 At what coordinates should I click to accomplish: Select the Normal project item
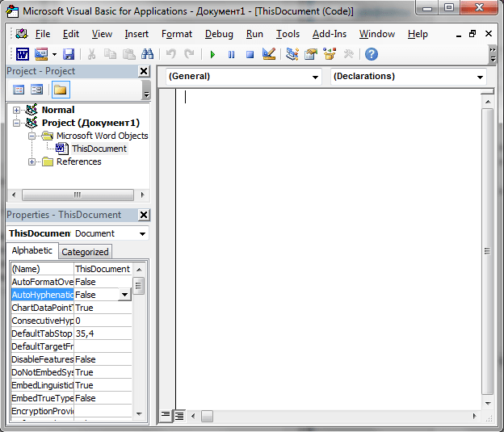point(58,110)
